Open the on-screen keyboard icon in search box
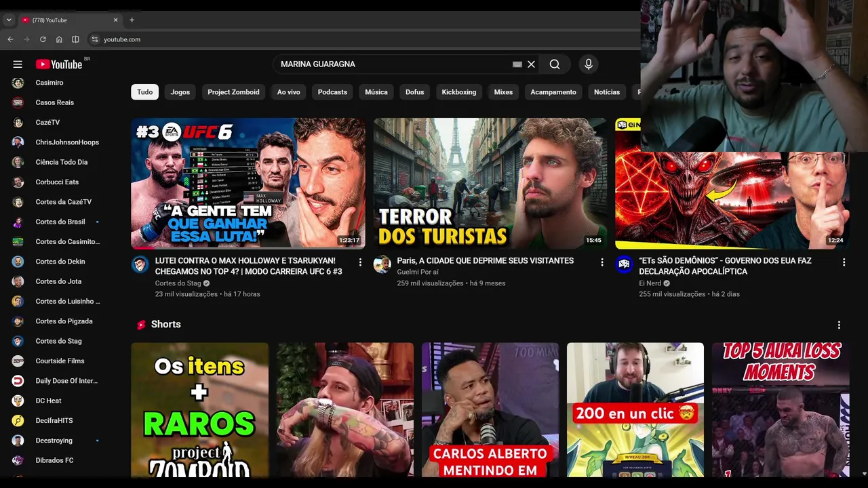The image size is (868, 488). click(x=517, y=64)
